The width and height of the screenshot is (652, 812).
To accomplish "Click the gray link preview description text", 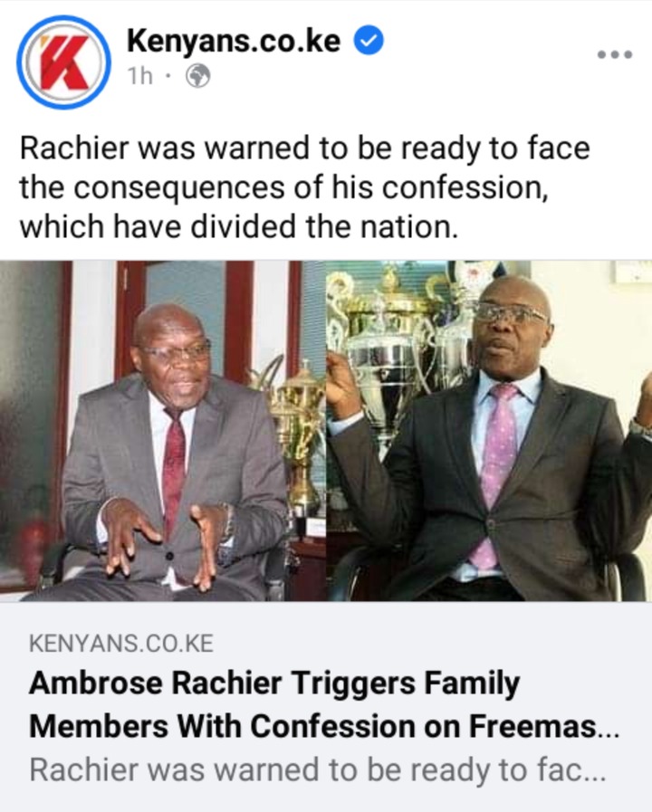I will 317,770.
